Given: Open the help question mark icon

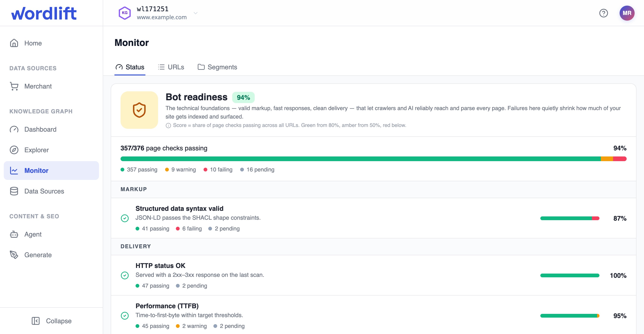Looking at the screenshot, I should pyautogui.click(x=603, y=13).
